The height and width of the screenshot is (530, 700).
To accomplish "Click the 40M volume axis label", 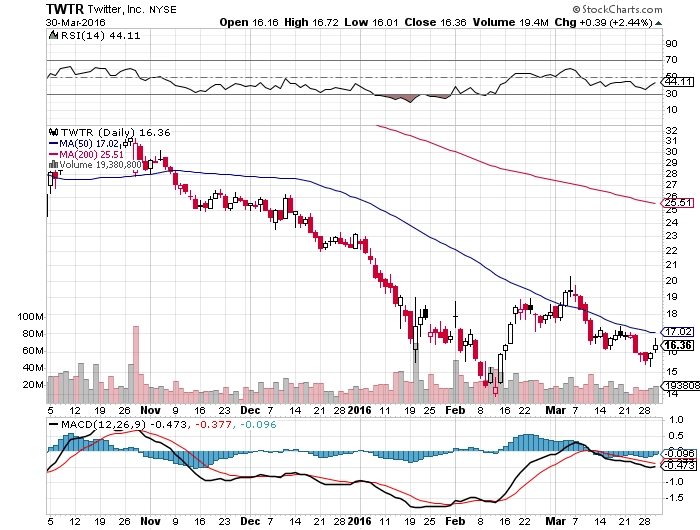I will pyautogui.click(x=33, y=368).
